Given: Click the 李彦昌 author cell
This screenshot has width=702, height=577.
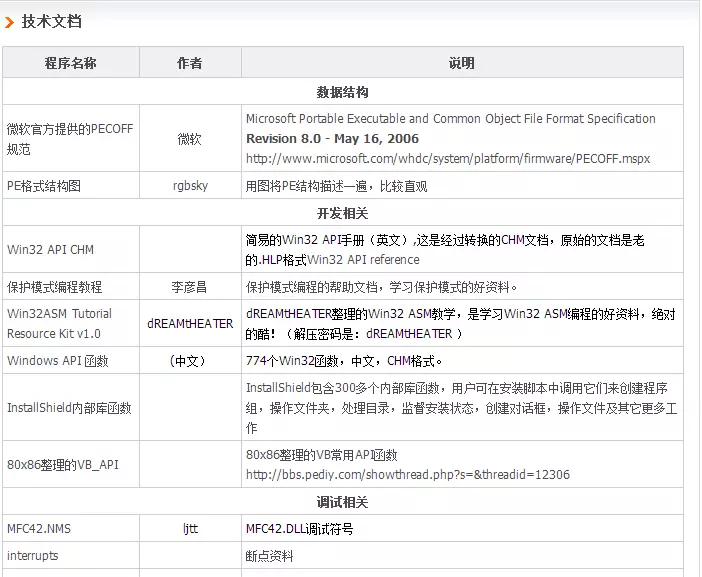Looking at the screenshot, I should coord(189,287).
